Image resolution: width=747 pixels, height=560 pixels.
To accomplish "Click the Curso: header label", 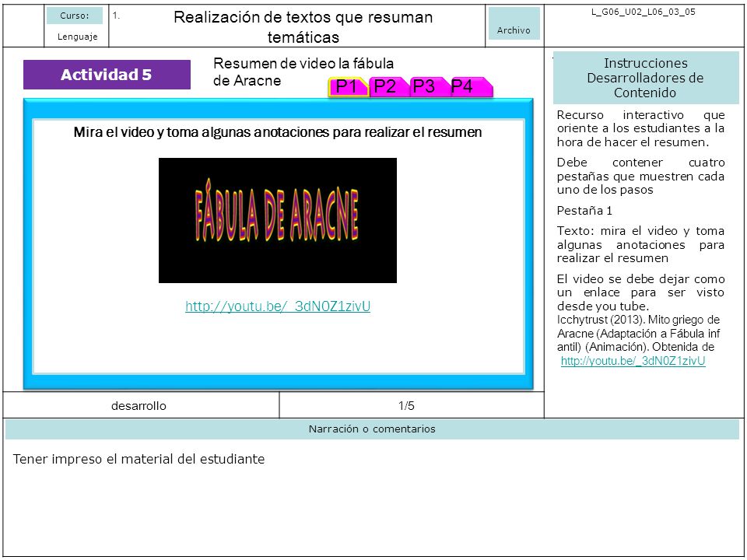I will (75, 16).
